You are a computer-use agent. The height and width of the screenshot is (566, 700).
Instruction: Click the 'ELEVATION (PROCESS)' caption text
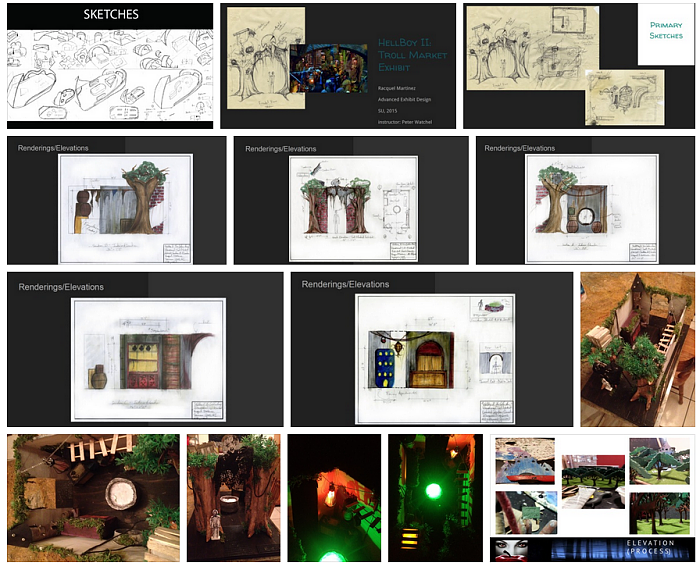(650, 547)
